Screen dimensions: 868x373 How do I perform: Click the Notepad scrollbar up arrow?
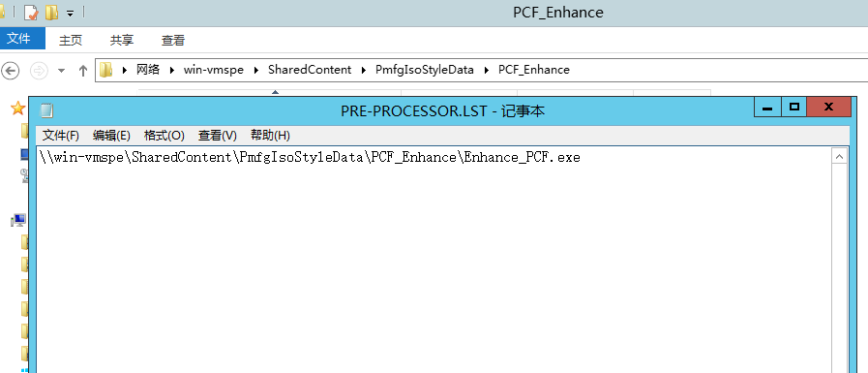click(x=839, y=157)
